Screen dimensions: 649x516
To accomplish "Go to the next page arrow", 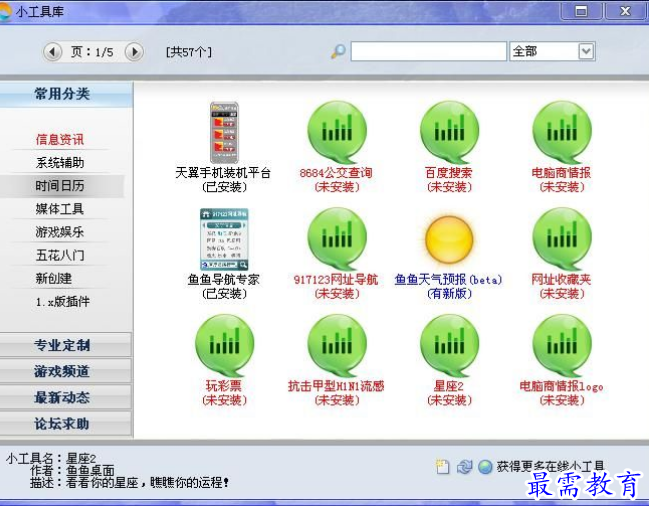I will [134, 52].
